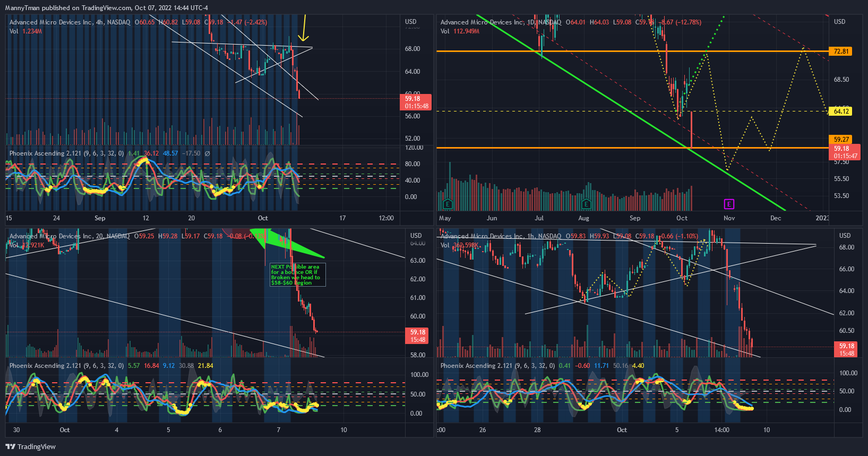
Task: Click '2023' on the daily chart time axis
Action: click(x=822, y=218)
